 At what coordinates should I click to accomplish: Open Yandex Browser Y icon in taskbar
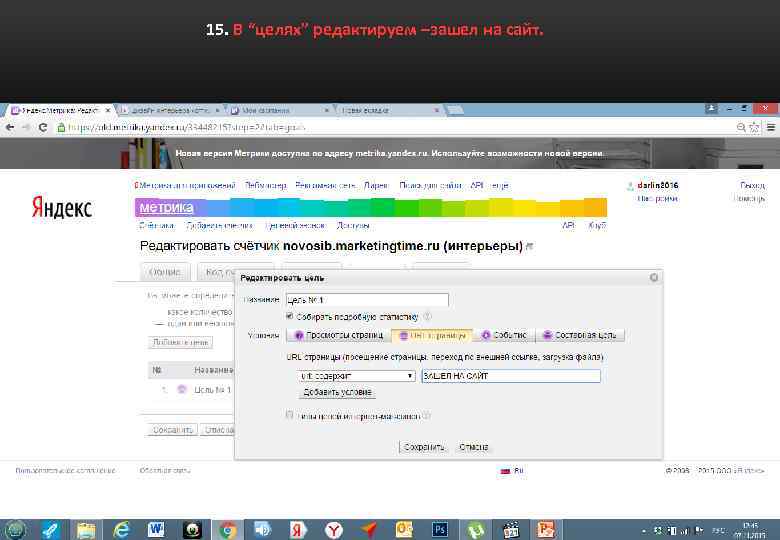click(x=333, y=530)
